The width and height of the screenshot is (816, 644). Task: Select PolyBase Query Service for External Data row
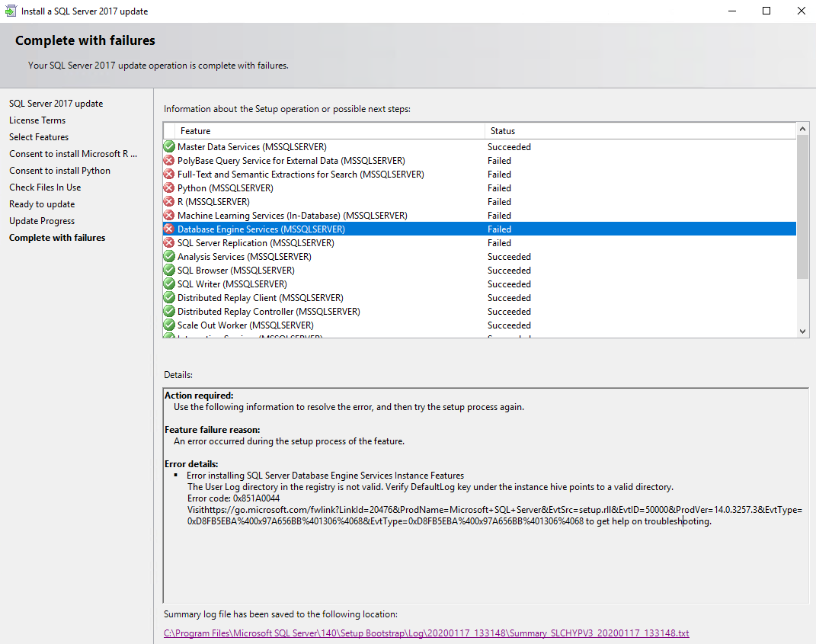point(479,160)
